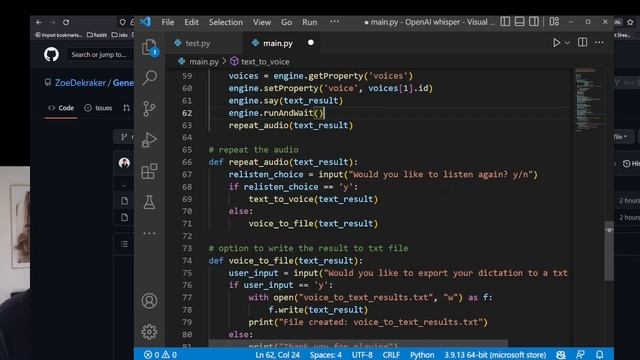Select the main.py editor tab
This screenshot has width=640, height=360.
click(x=278, y=43)
